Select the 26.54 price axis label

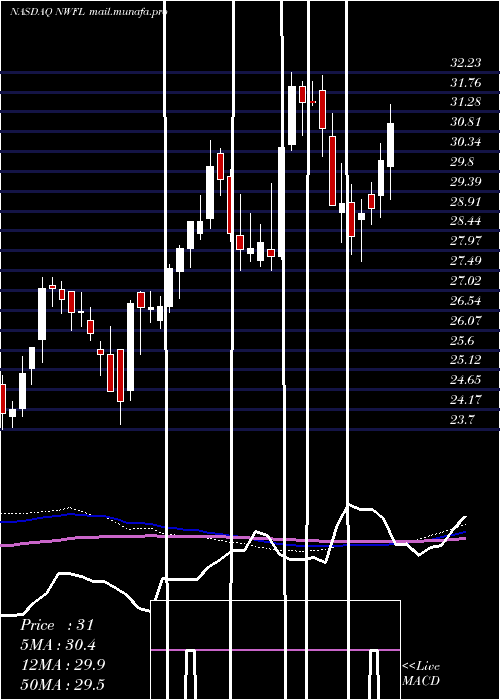[x=466, y=301]
